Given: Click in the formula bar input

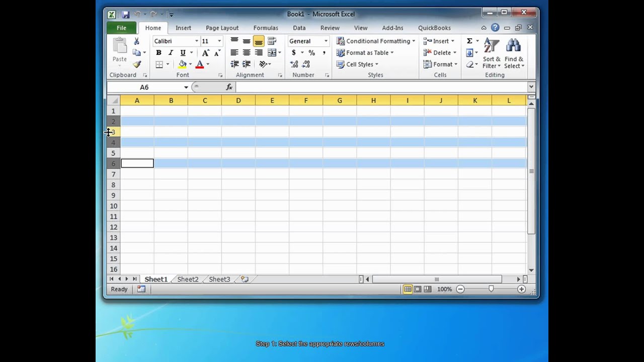Looking at the screenshot, I should point(381,87).
